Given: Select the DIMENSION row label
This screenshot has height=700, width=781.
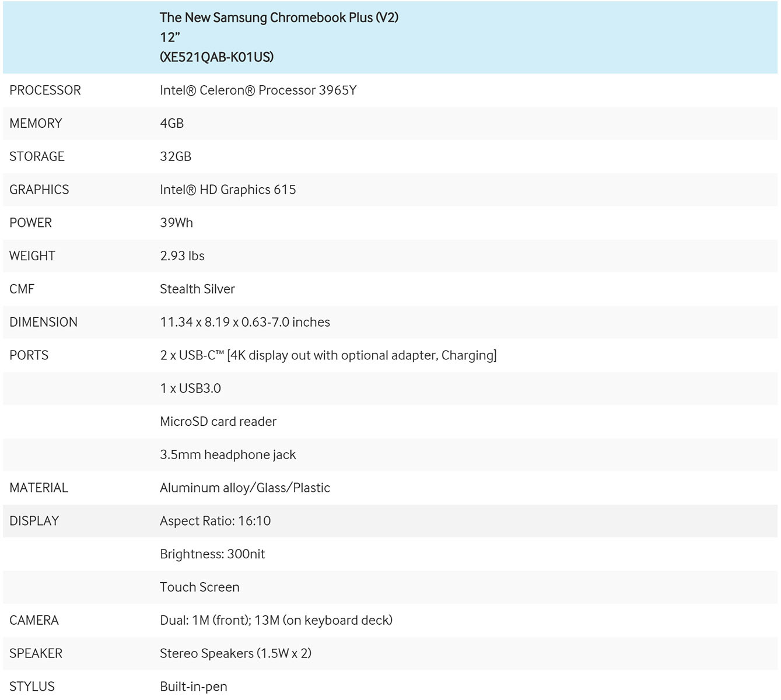Looking at the screenshot, I should pyautogui.click(x=43, y=323).
